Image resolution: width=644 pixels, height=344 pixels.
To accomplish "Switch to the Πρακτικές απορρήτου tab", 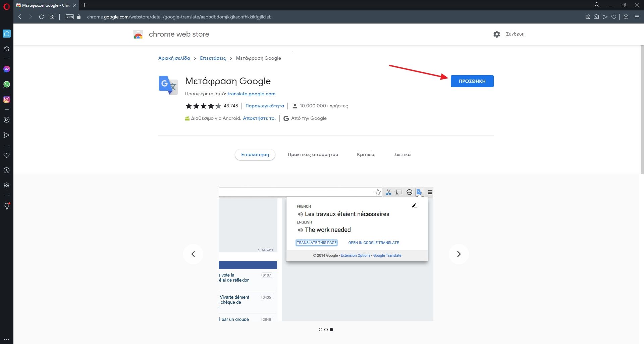I will 313,155.
